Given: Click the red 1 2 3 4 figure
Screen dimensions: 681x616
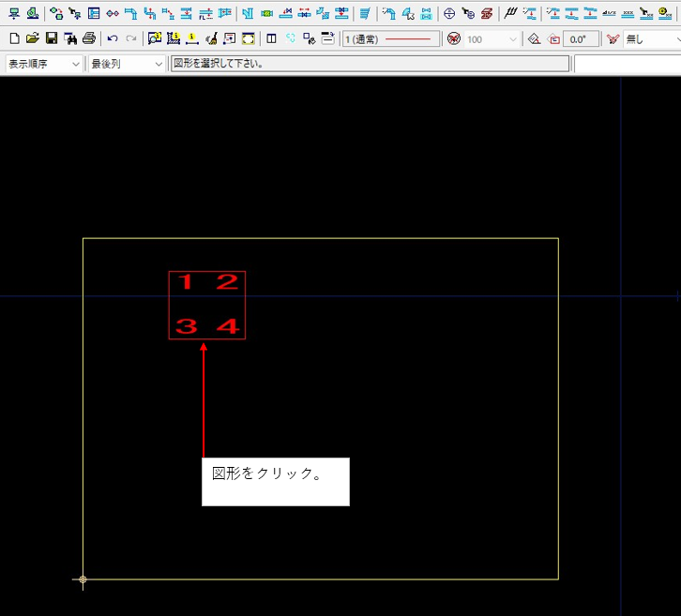Looking at the screenshot, I should click(207, 305).
